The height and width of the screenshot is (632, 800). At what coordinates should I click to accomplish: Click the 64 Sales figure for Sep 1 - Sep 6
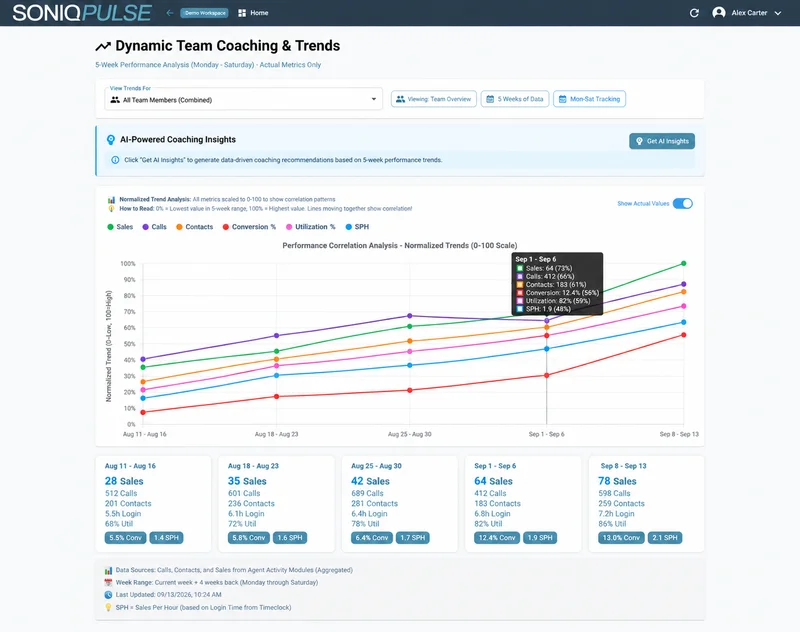493,481
